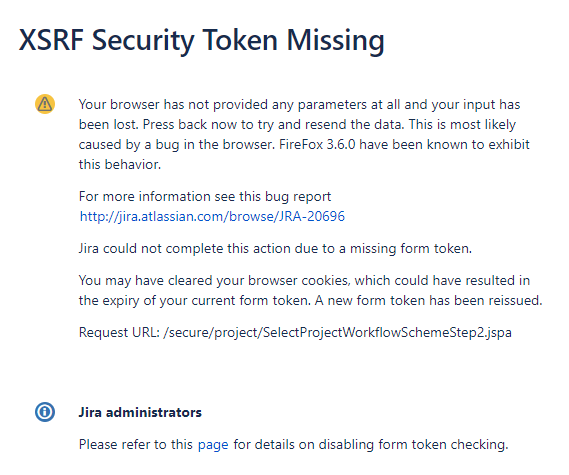This screenshot has width=569, height=475.
Task: Click the 'this behavior.' line of text
Action: [120, 164]
